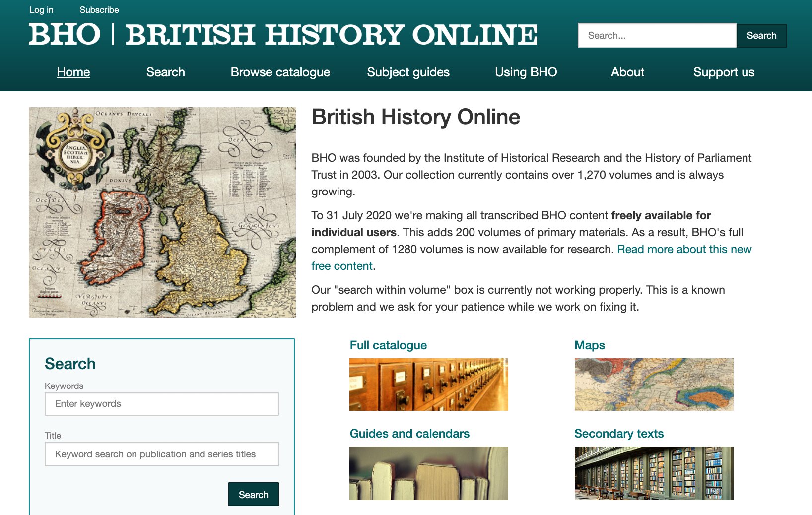Click the Search panel heading
The height and width of the screenshot is (515, 812).
point(70,364)
